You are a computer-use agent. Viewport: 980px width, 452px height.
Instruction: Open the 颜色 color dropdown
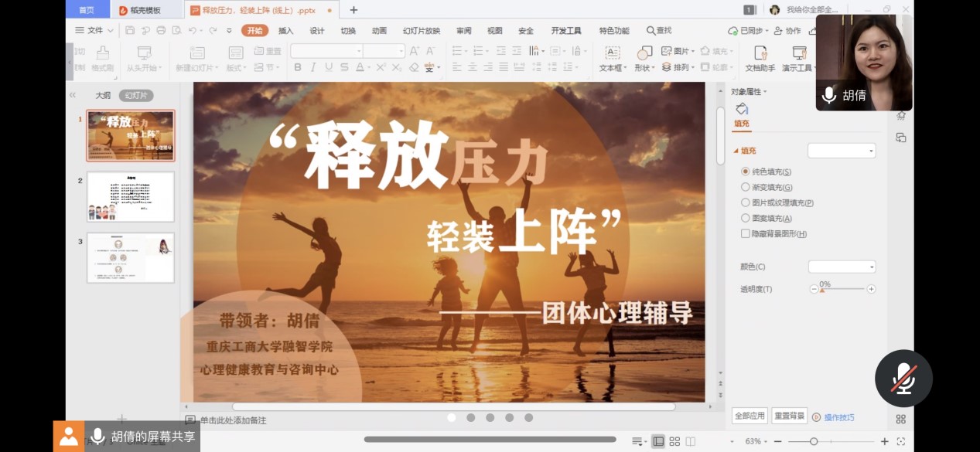[842, 267]
